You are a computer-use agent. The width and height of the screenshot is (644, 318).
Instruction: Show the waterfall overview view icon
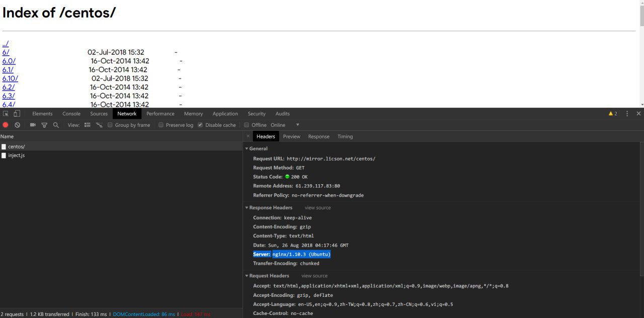pos(99,125)
